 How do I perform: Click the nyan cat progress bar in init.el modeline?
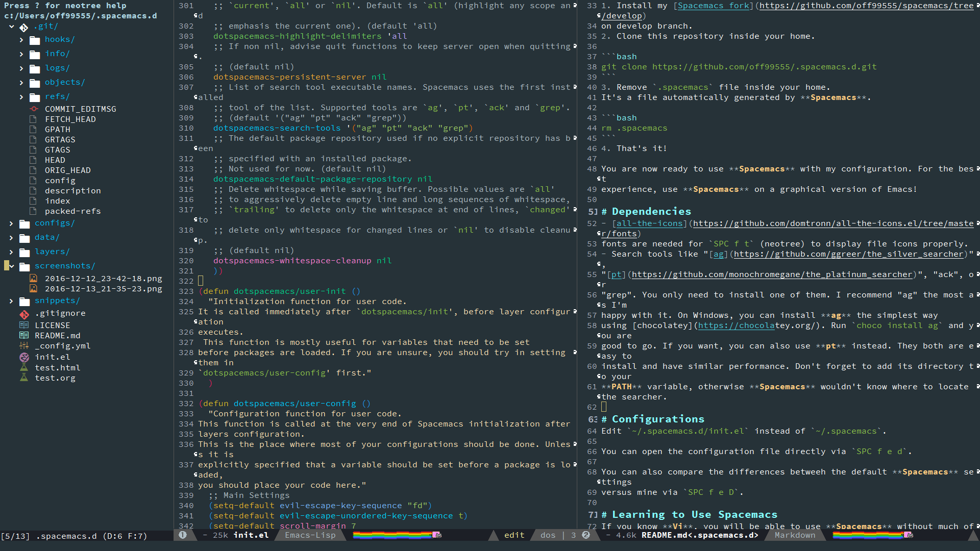pos(397,535)
